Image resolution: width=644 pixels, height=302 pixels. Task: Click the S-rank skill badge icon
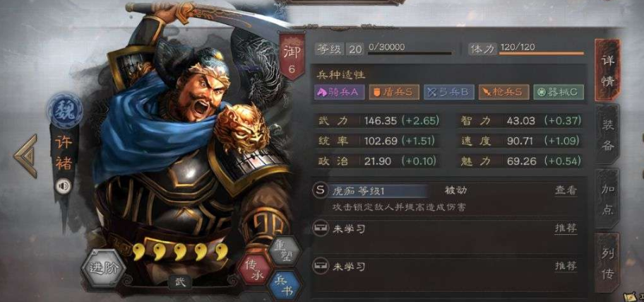click(320, 190)
